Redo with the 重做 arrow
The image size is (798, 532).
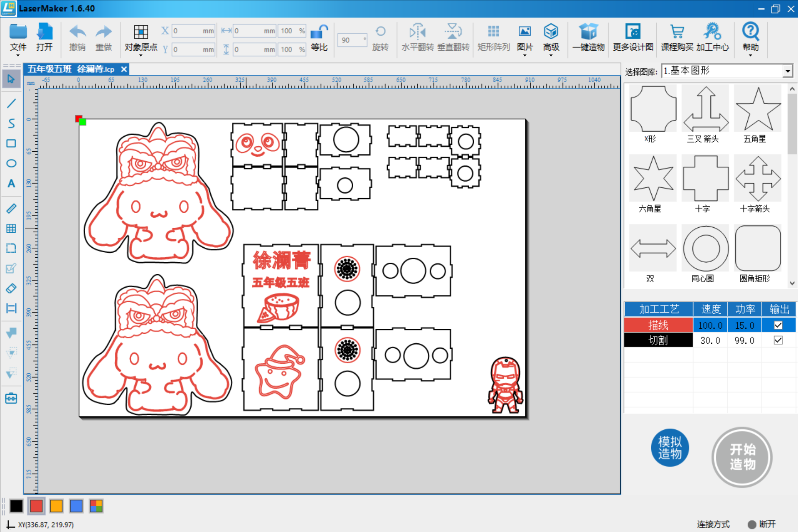point(103,32)
